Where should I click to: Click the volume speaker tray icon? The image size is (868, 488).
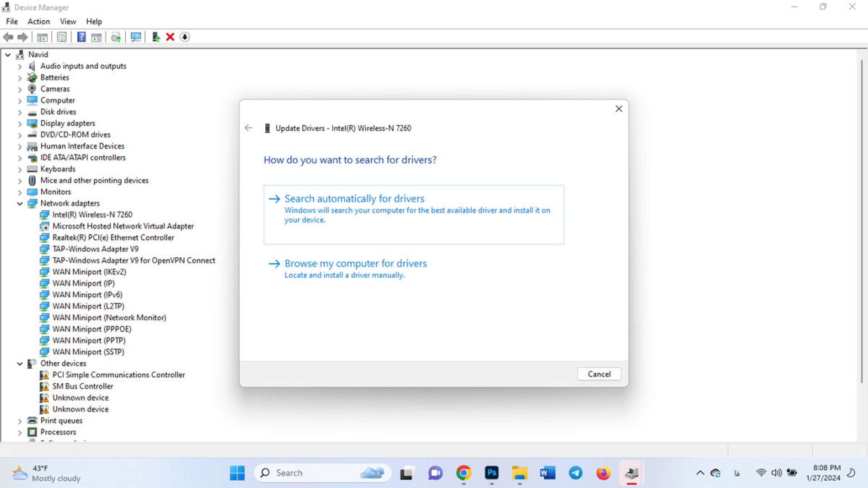pos(776,473)
